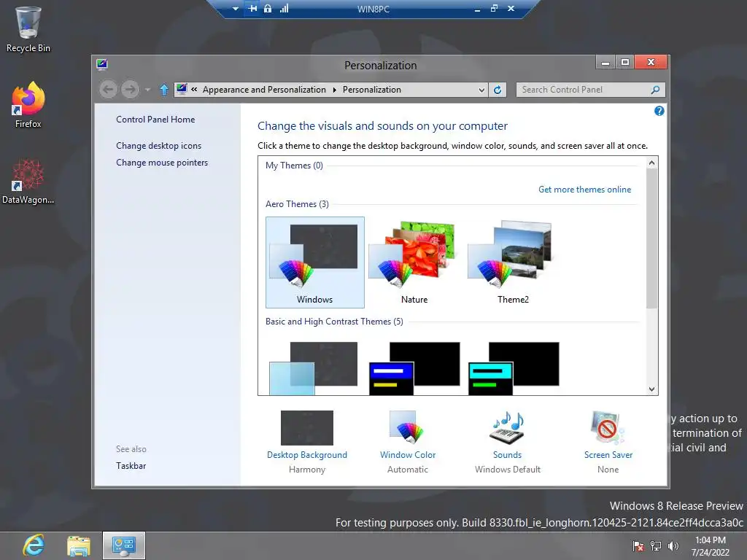Click the double chevron at the breadcrumb start

194,89
